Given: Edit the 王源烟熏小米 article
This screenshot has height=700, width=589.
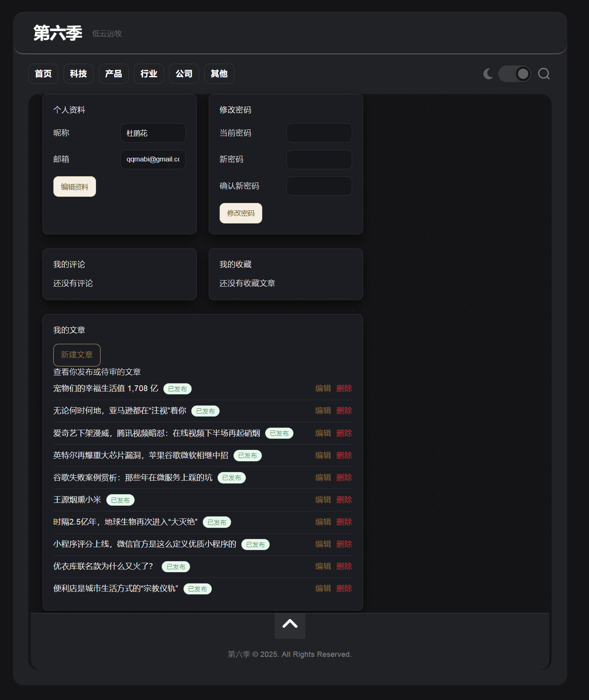Looking at the screenshot, I should coord(323,500).
